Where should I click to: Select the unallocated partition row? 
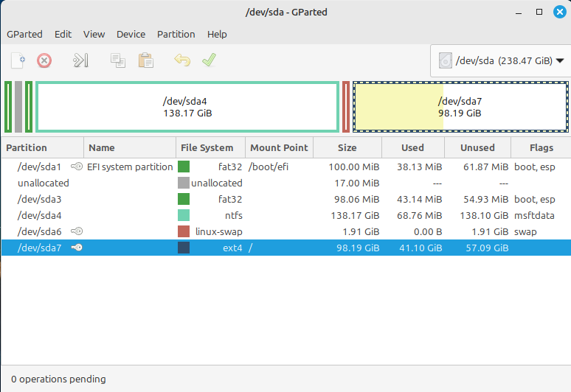click(285, 183)
